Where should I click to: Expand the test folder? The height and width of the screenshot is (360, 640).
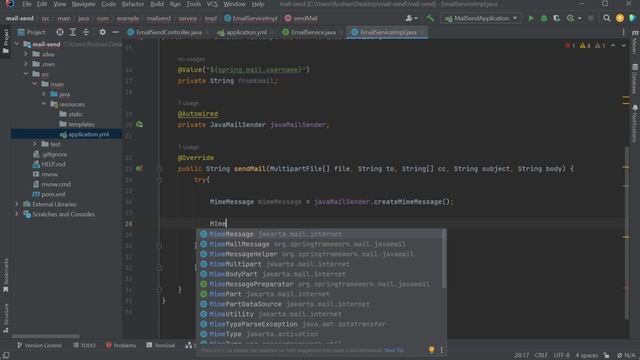(35, 144)
